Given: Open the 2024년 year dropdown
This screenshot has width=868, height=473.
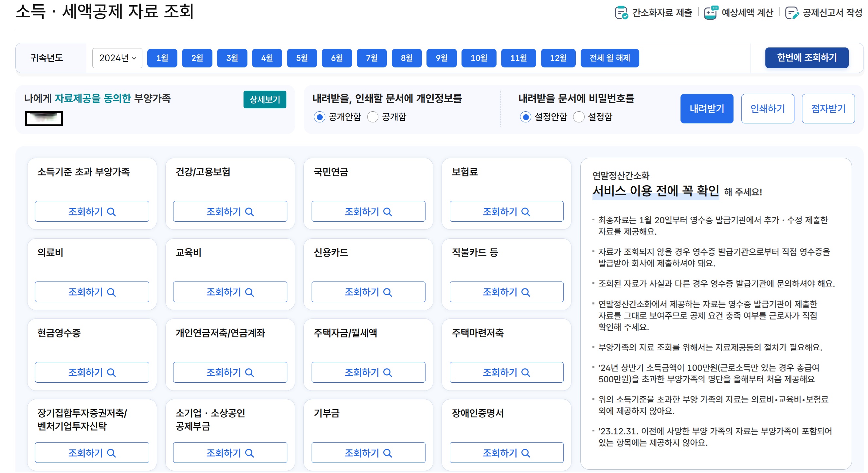Looking at the screenshot, I should pos(117,58).
